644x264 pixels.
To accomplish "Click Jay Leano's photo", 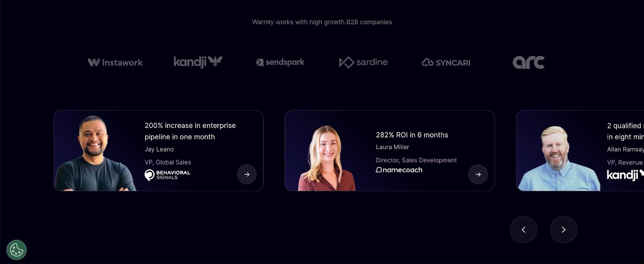I will (95, 153).
